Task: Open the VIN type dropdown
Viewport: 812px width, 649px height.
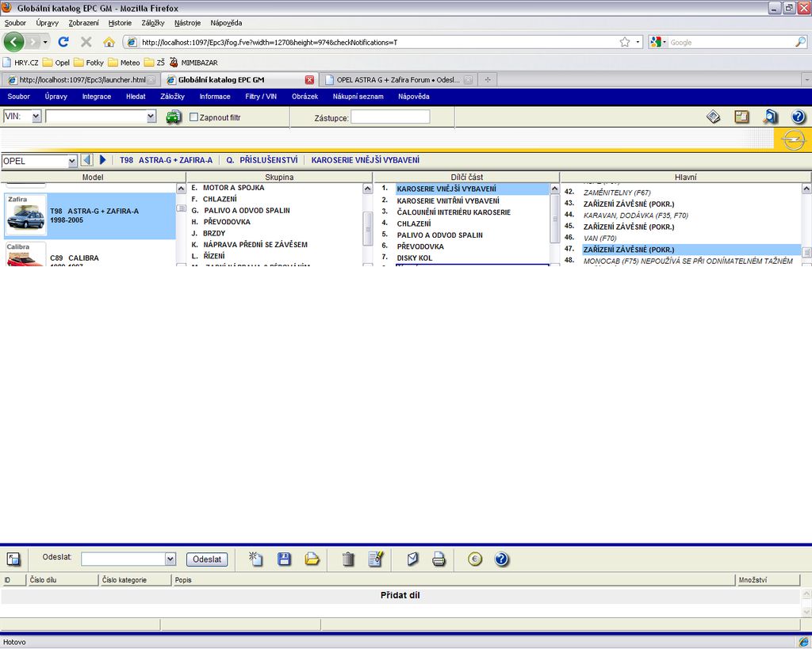Action: (36, 117)
